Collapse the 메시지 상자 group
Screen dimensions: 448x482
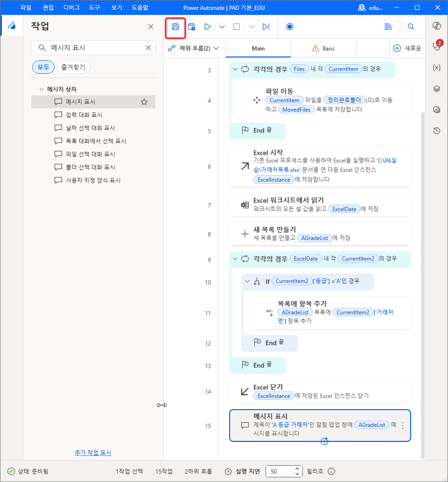[42, 89]
